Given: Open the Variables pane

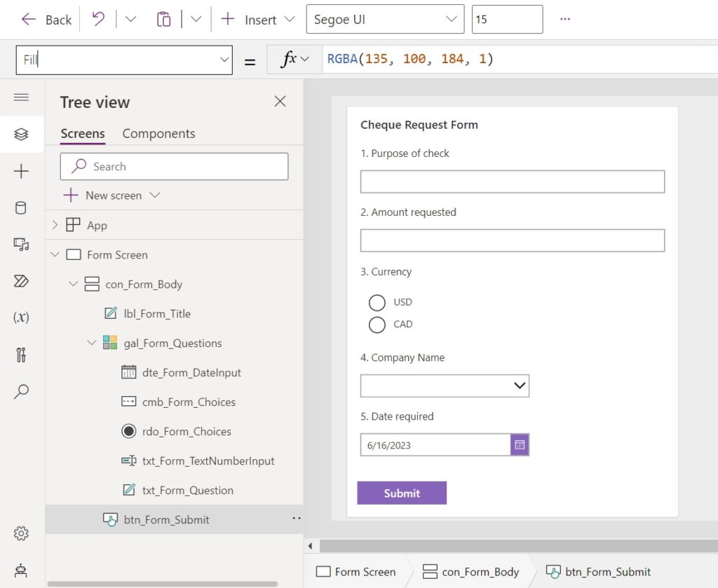Looking at the screenshot, I should [x=22, y=317].
